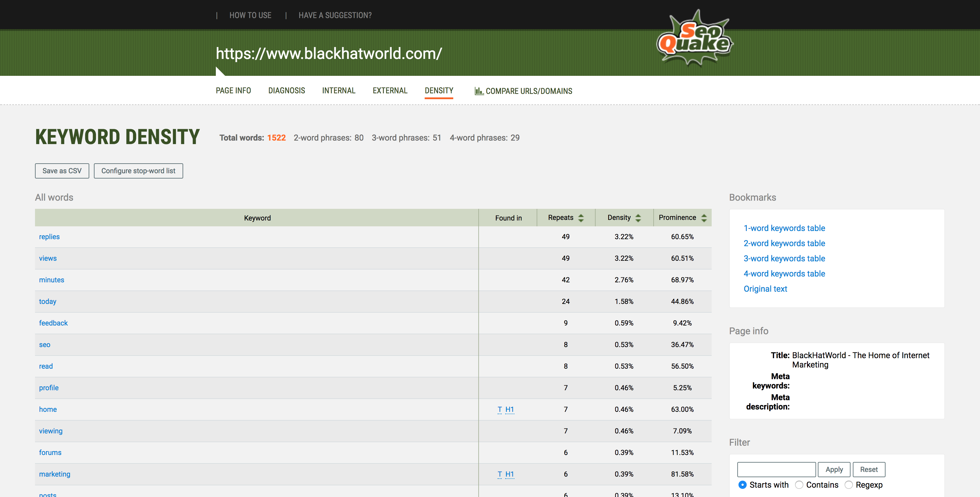Select the Density tab

coord(439,91)
